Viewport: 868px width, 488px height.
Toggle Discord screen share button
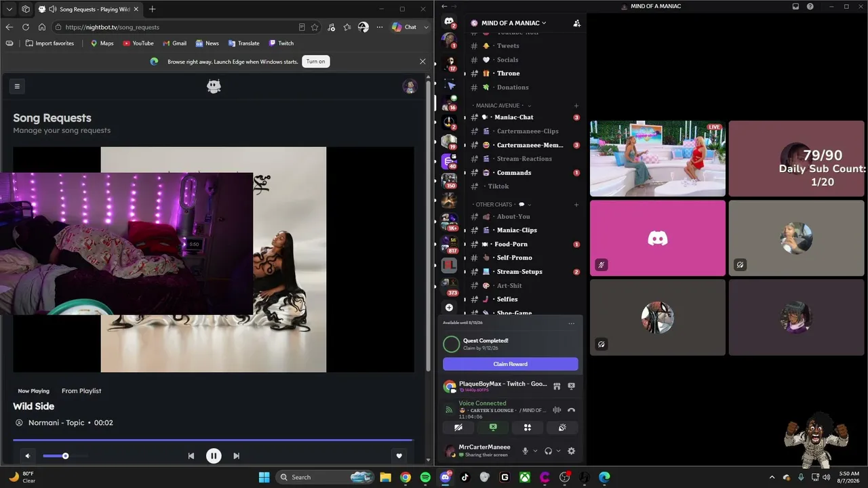[493, 428]
